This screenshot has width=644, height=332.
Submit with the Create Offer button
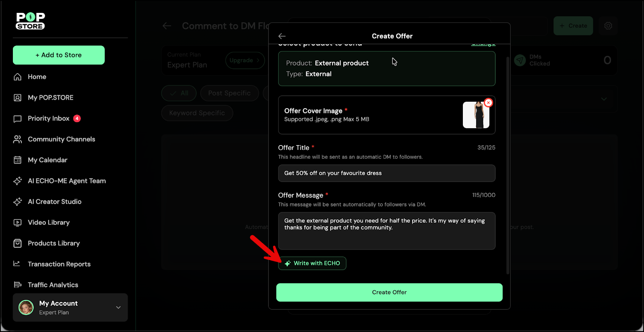click(x=389, y=293)
